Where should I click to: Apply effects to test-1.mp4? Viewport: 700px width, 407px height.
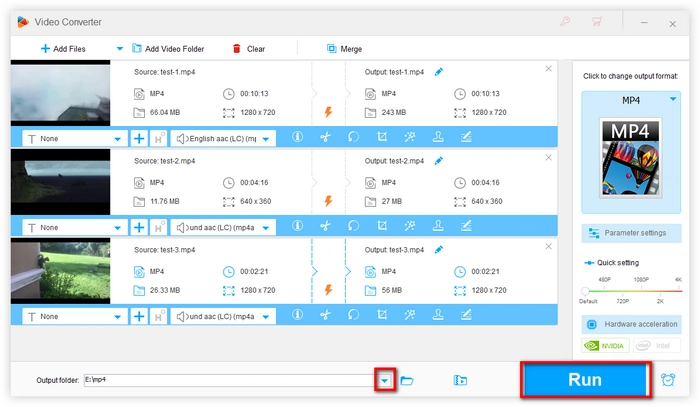[410, 137]
